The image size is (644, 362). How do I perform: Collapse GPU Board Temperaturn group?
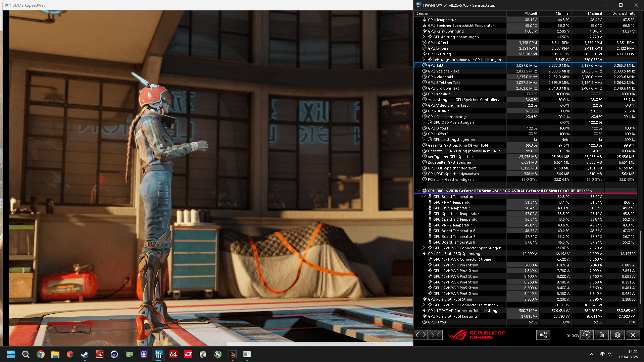tap(424, 197)
